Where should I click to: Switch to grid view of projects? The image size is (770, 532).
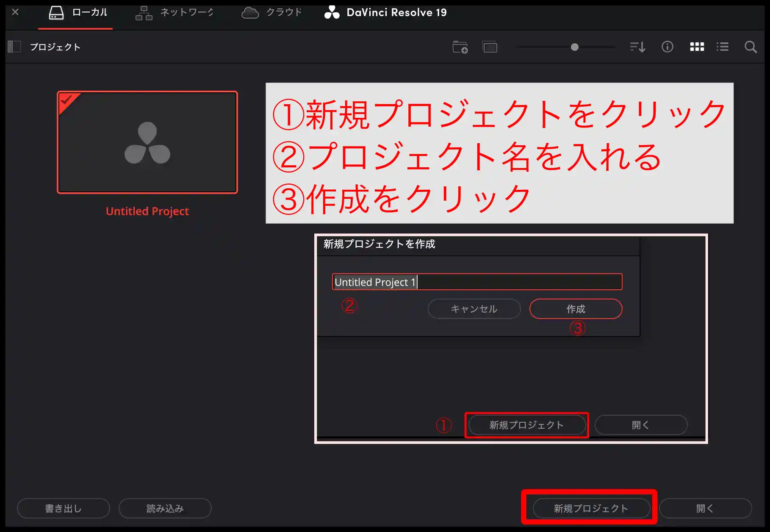pos(696,47)
